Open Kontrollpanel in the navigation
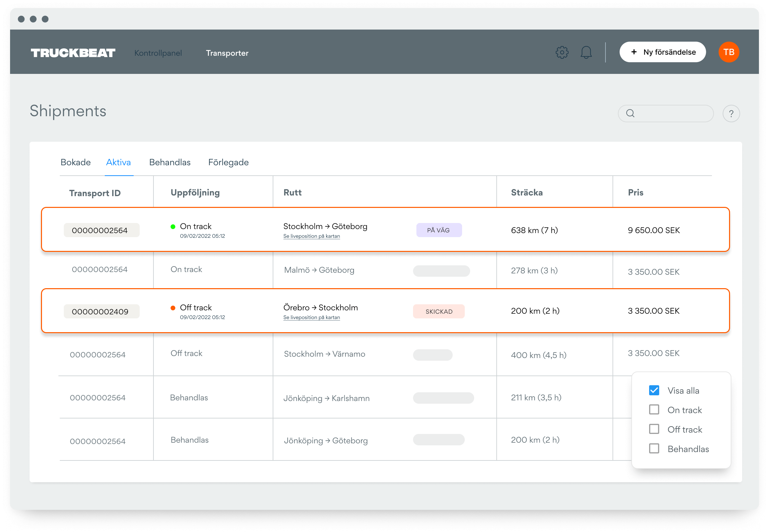 tap(158, 53)
